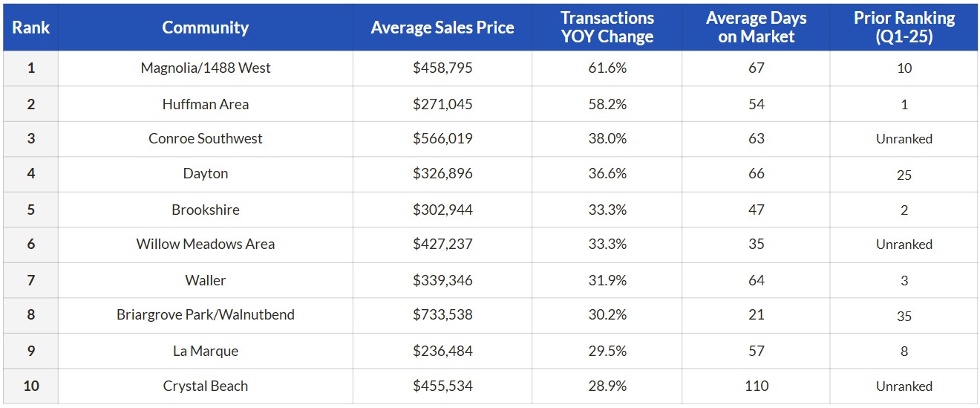This screenshot has width=980, height=408.
Task: Click the Community column header
Action: coord(205,27)
